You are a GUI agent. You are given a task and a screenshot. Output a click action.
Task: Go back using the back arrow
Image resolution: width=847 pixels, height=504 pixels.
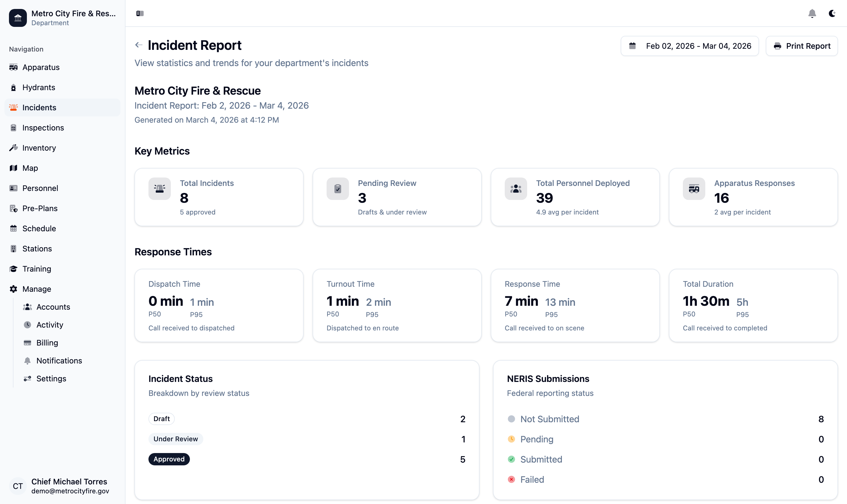click(x=139, y=45)
